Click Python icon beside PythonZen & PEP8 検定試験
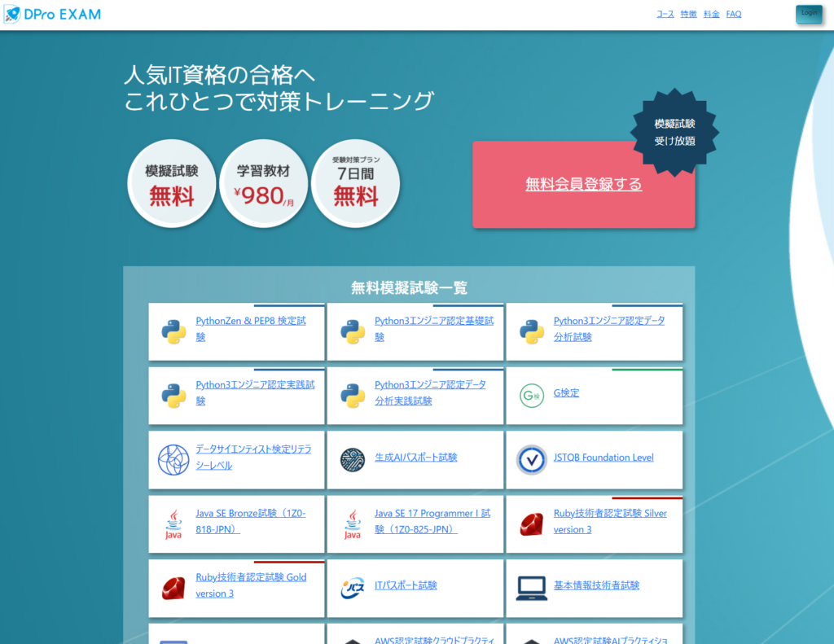Viewport: 834px width, 644px height. (x=173, y=331)
